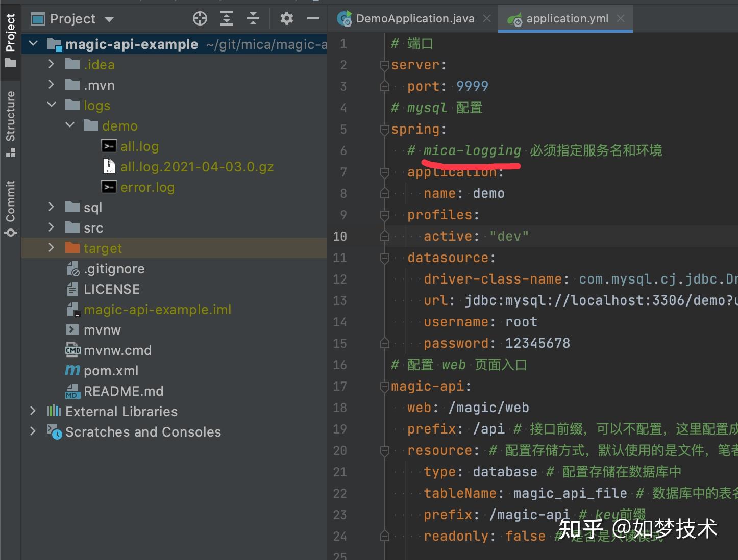This screenshot has height=560, width=738.
Task: Open the Project tool window side tab
Action: 10,40
